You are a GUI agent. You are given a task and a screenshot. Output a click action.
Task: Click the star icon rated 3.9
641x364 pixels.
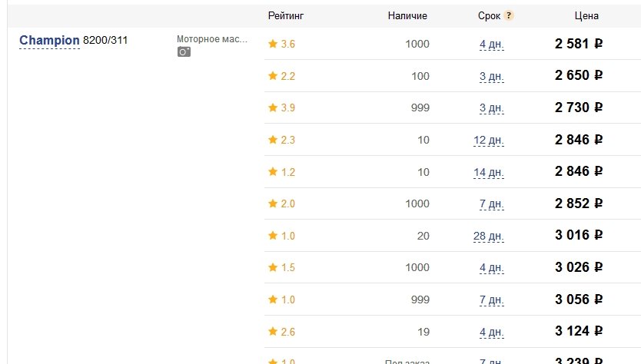[273, 108]
